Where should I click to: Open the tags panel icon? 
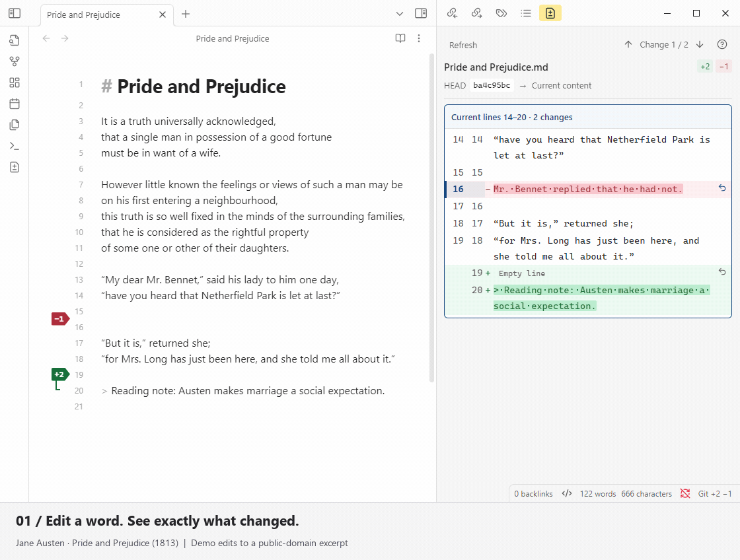click(x=501, y=13)
